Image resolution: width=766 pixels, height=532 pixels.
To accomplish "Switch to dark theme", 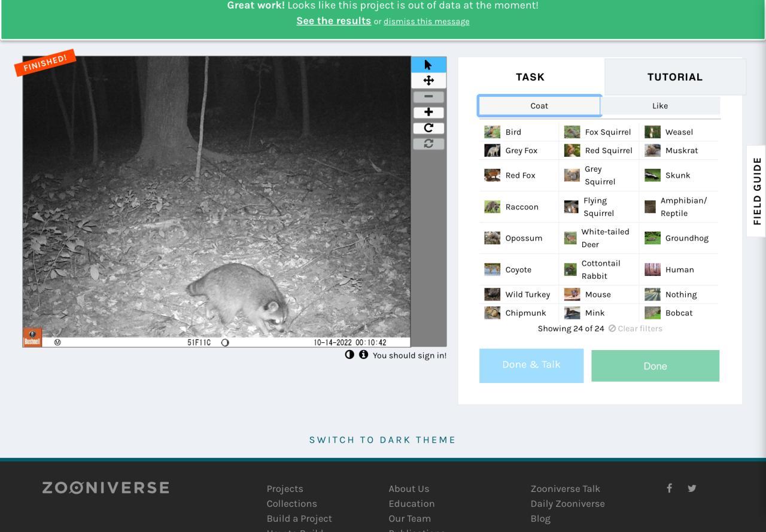I will tap(382, 440).
